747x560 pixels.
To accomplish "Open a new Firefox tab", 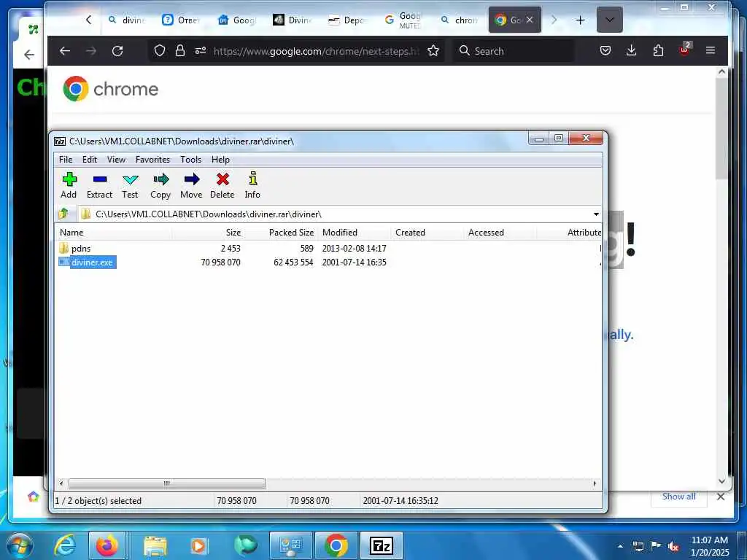I will 580,20.
